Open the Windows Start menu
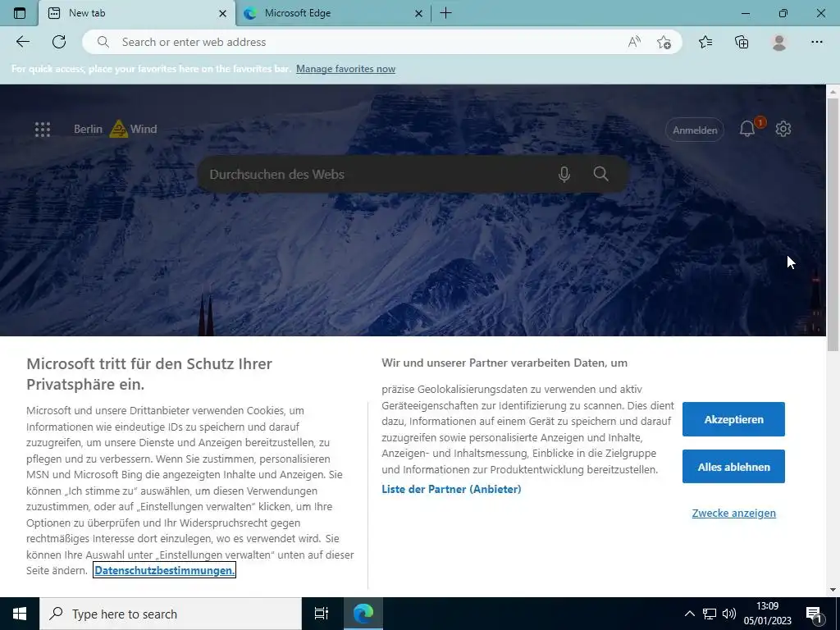Image resolution: width=840 pixels, height=630 pixels. (20, 614)
